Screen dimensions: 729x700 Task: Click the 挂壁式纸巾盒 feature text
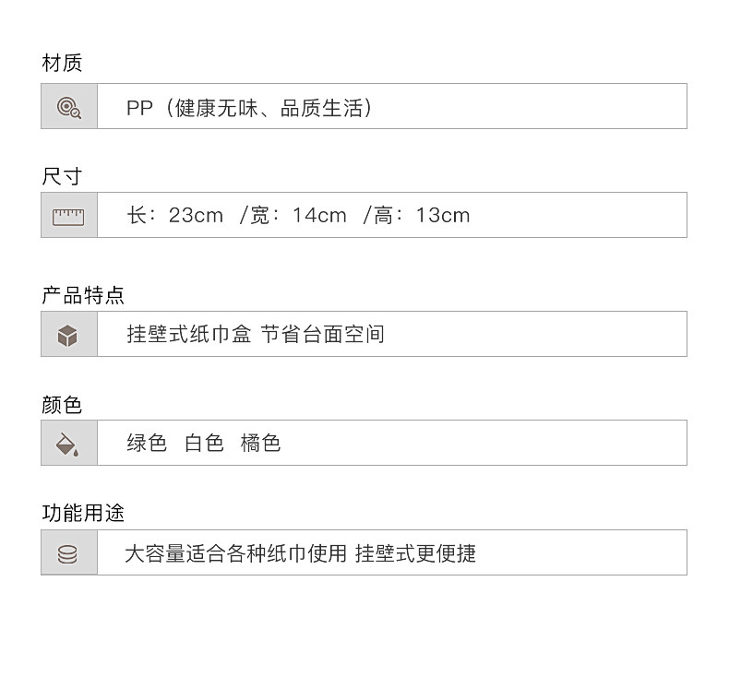point(188,335)
